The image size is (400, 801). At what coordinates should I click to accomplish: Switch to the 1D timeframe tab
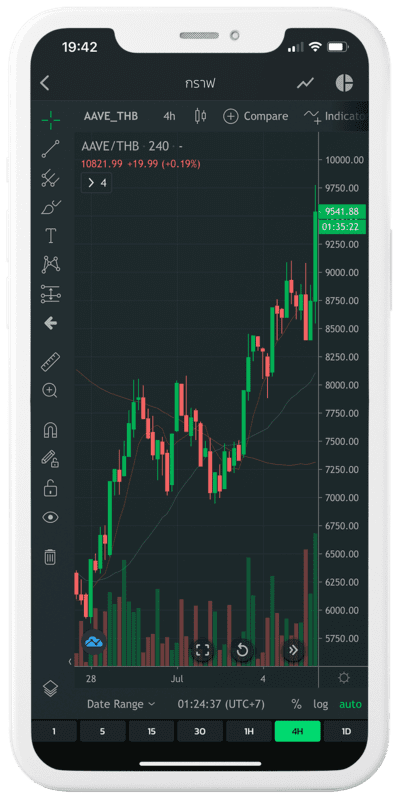[x=346, y=732]
